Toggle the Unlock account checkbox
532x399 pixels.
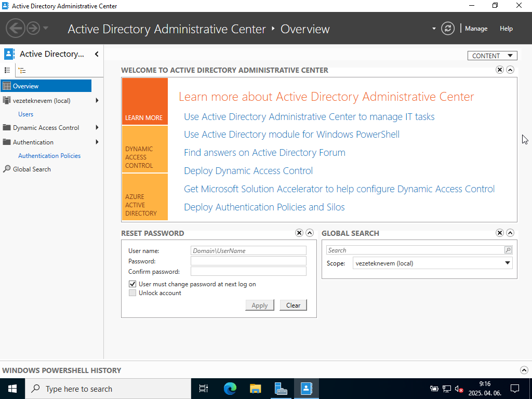132,293
